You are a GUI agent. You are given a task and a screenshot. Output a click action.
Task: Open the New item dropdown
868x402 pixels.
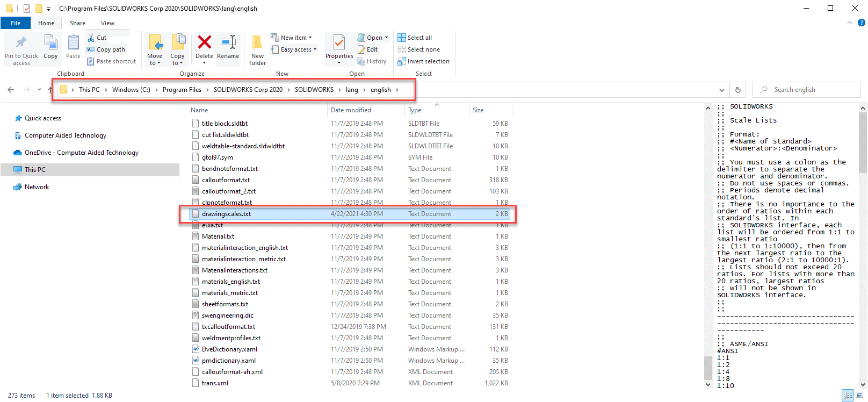[291, 38]
